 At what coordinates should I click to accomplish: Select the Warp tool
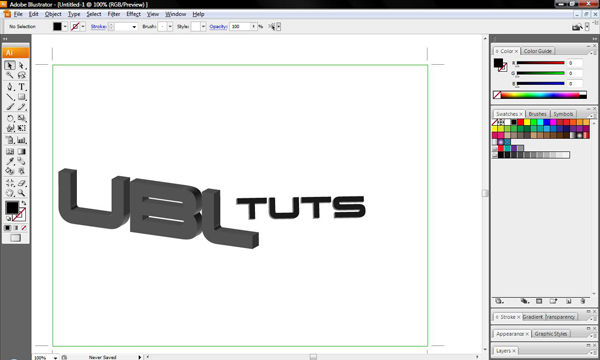pyautogui.click(x=10, y=128)
